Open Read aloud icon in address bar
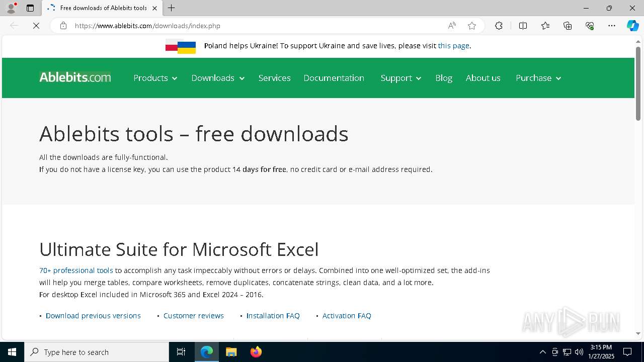 (452, 26)
